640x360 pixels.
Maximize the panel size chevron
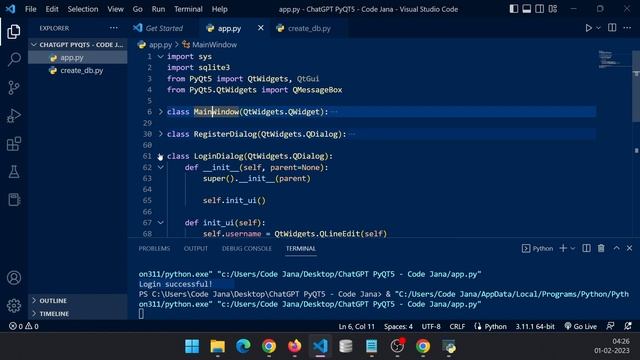(616, 248)
